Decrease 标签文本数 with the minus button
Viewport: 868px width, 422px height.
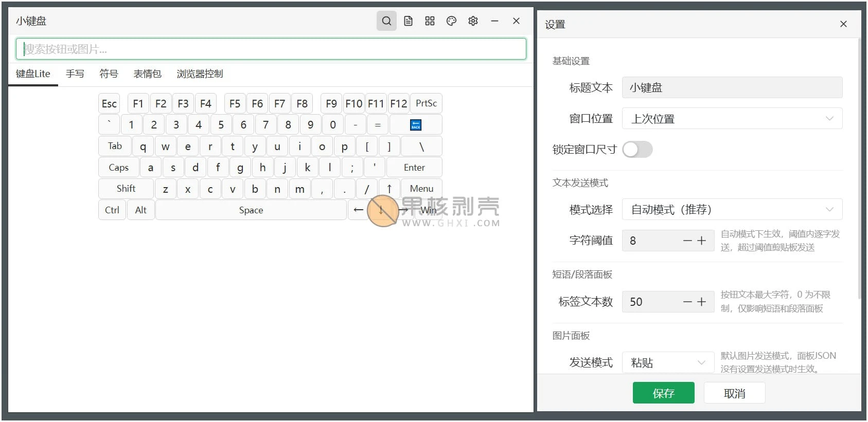coord(687,302)
